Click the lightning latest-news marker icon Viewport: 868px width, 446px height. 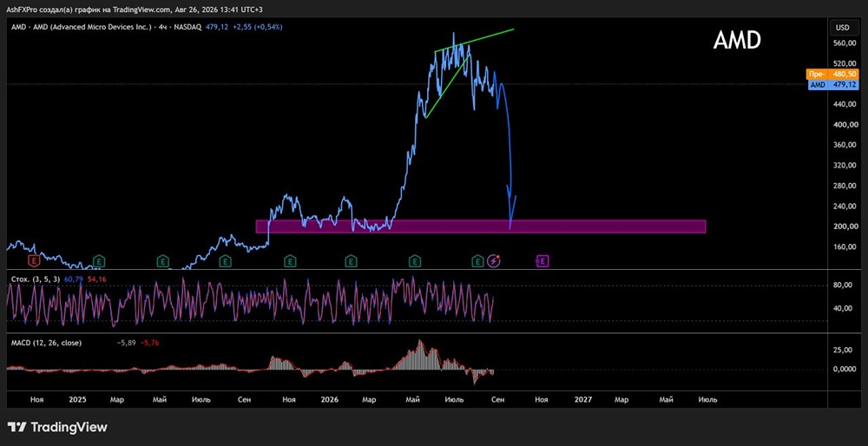495,260
